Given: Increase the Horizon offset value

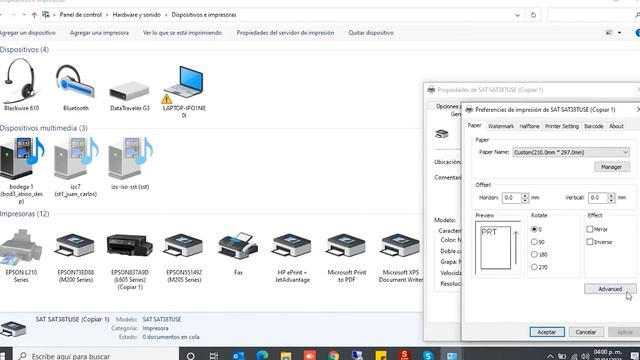Looking at the screenshot, I should coord(525,196).
